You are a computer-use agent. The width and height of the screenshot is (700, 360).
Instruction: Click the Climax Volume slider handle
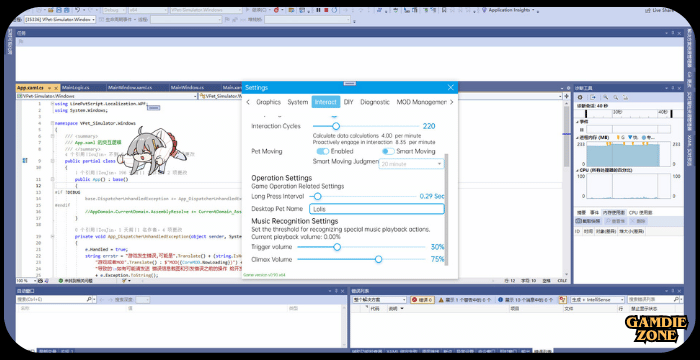pos(379,260)
